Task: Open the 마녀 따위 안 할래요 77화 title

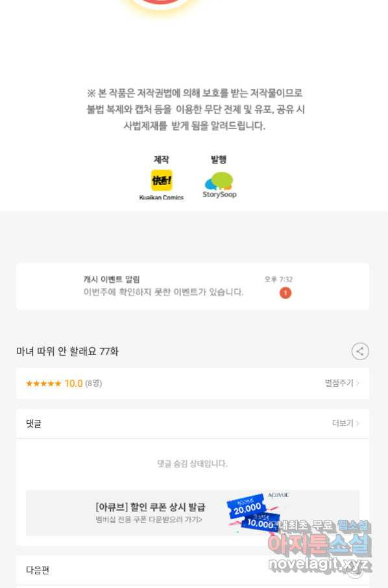Action: point(67,351)
